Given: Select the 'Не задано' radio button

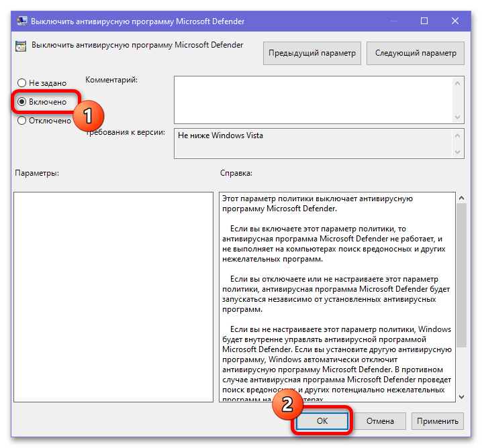Looking at the screenshot, I should 21,83.
